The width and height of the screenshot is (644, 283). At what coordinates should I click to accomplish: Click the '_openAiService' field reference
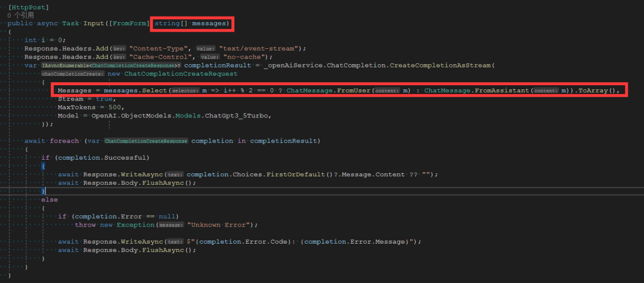pyautogui.click(x=292, y=65)
